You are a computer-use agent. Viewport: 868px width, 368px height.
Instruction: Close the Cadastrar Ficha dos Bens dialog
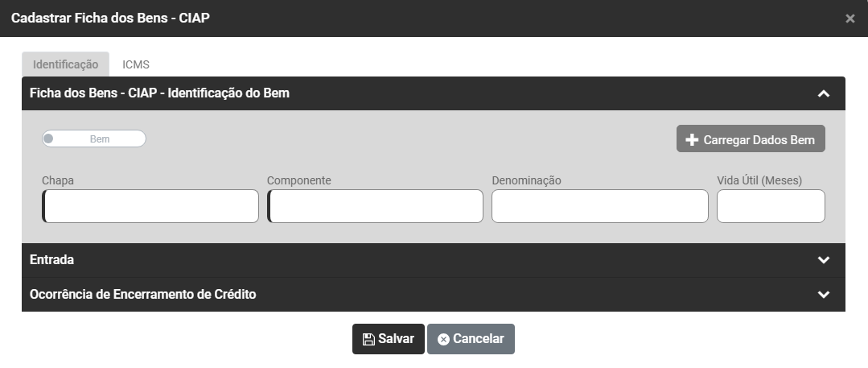849,19
